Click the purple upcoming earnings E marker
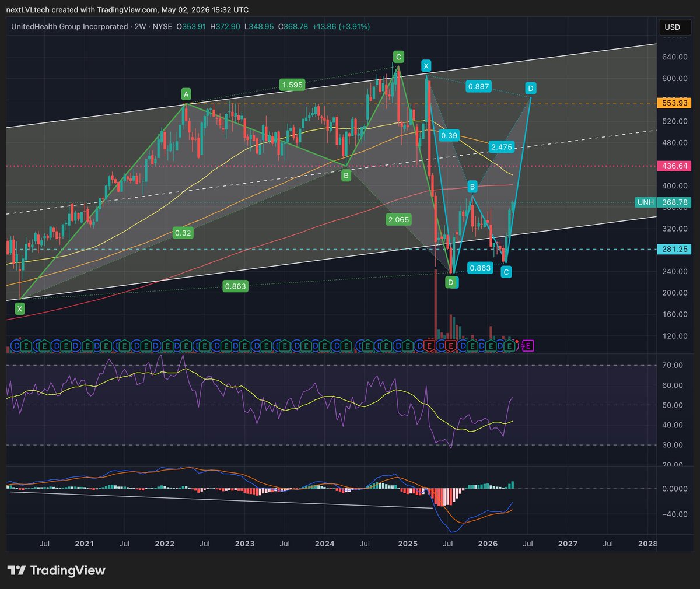Screen dimensions: 700x589 point(528,346)
